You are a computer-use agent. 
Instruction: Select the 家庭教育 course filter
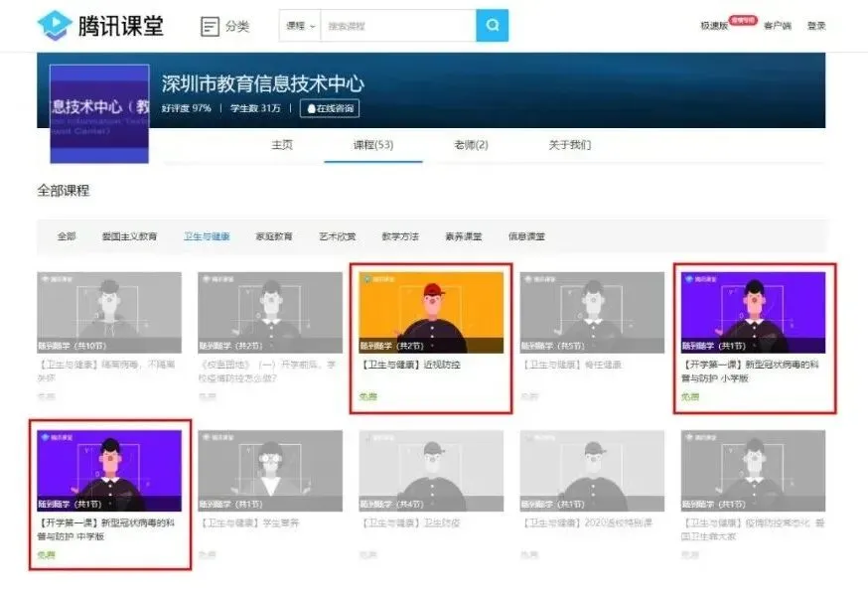[274, 236]
